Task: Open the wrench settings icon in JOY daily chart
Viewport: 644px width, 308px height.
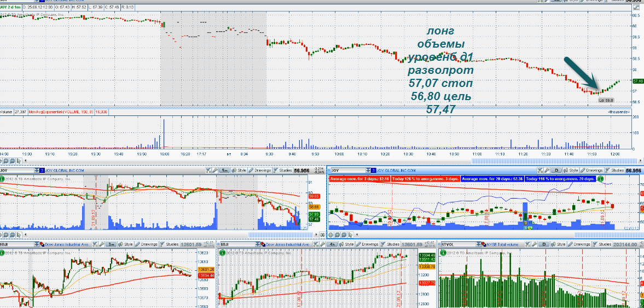Action: click(547, 171)
